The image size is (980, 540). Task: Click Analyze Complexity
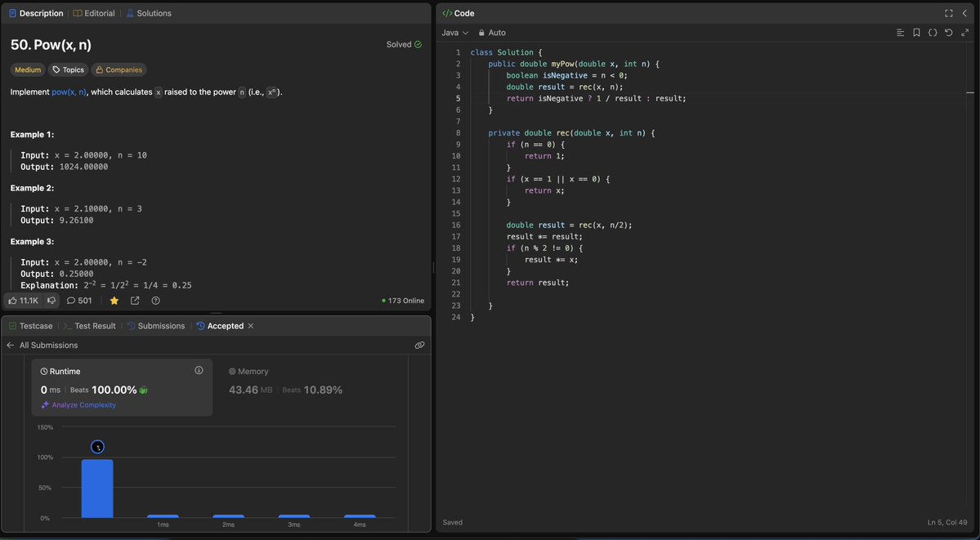[x=78, y=405]
